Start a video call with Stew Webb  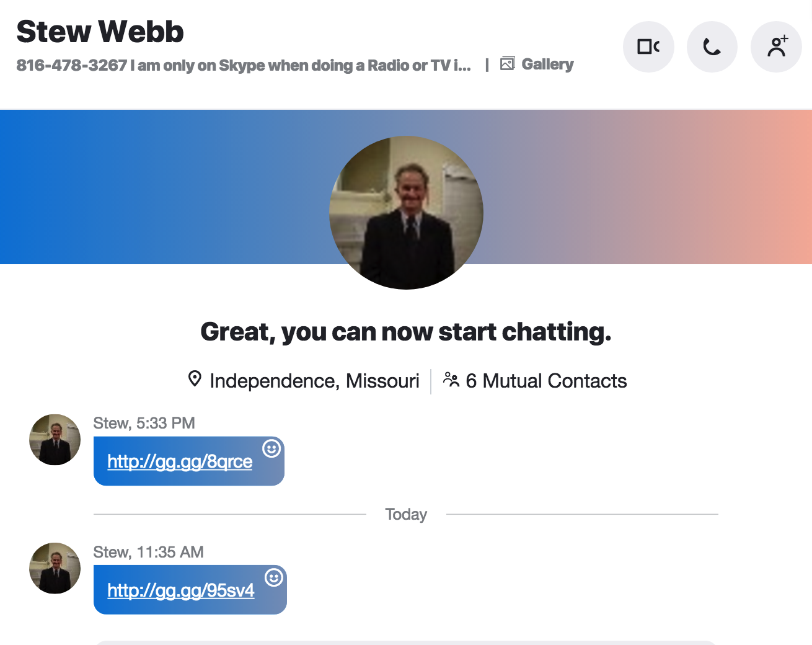pyautogui.click(x=648, y=47)
